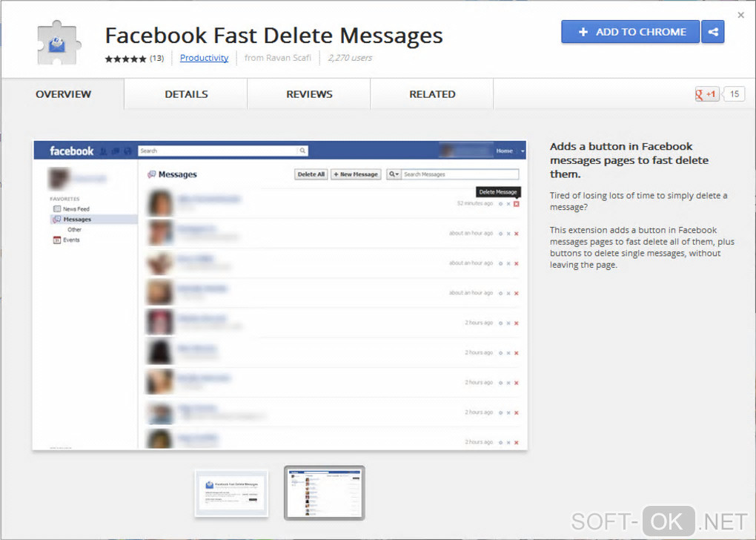Click the Delete All button in the preview
Image resolution: width=756 pixels, height=540 pixels.
click(x=311, y=174)
